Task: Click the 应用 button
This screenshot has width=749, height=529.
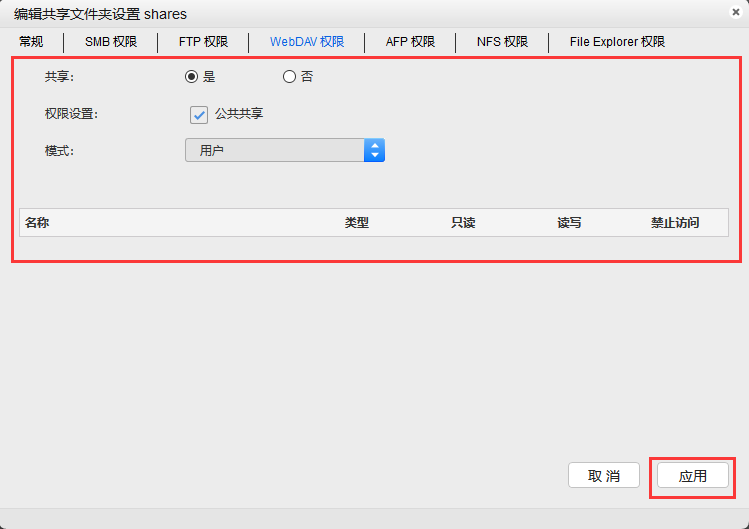Action: coord(693,475)
